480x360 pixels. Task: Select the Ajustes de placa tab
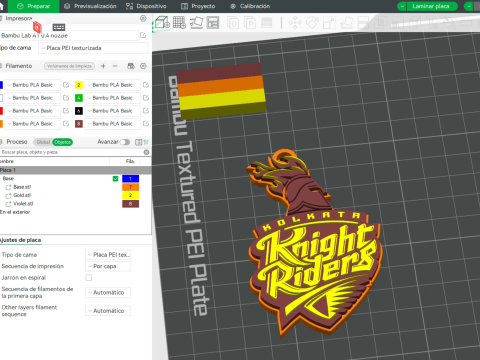click(x=21, y=240)
